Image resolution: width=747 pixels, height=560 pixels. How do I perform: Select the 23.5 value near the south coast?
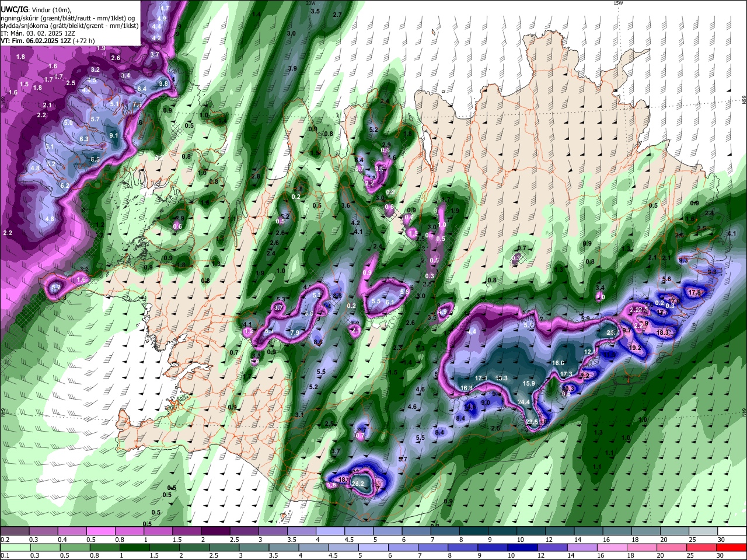click(532, 422)
